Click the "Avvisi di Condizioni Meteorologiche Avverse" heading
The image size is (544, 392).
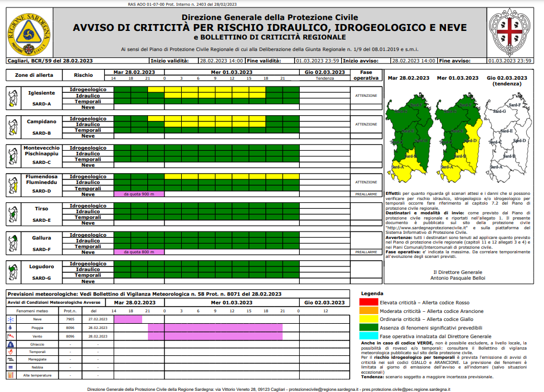[54, 303]
